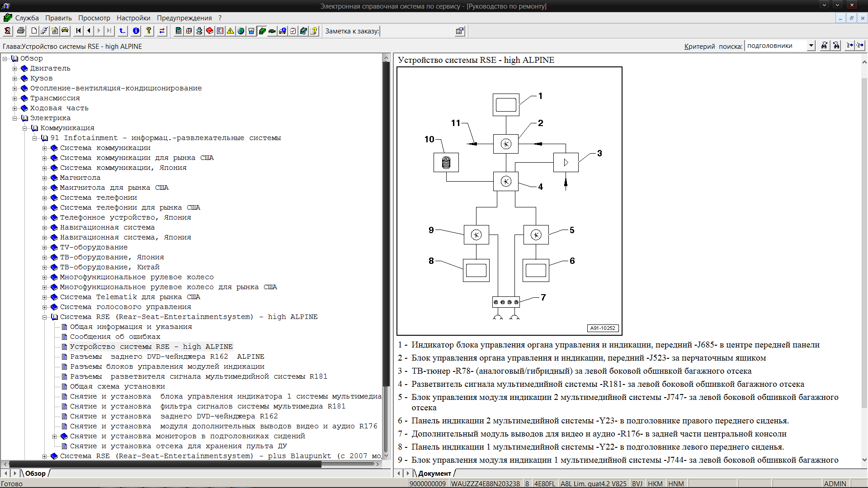Image resolution: width=868 pixels, height=488 pixels.
Task: Click the blank new document icon
Action: coord(34,31)
